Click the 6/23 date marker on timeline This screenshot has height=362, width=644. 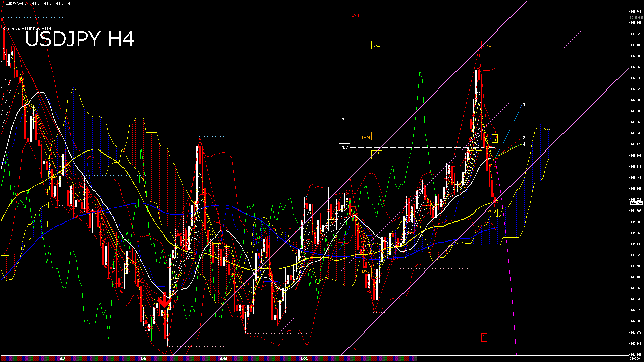(304, 359)
